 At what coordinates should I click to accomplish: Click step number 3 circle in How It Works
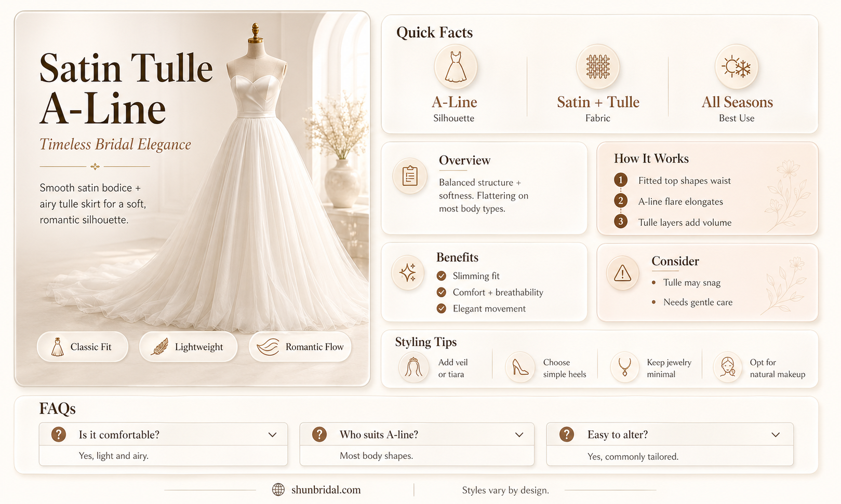(x=620, y=222)
